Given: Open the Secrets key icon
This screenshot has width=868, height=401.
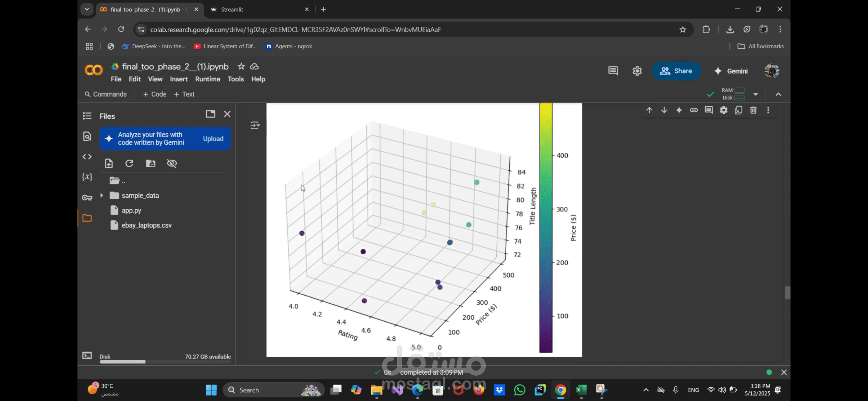Looking at the screenshot, I should click(x=87, y=198).
